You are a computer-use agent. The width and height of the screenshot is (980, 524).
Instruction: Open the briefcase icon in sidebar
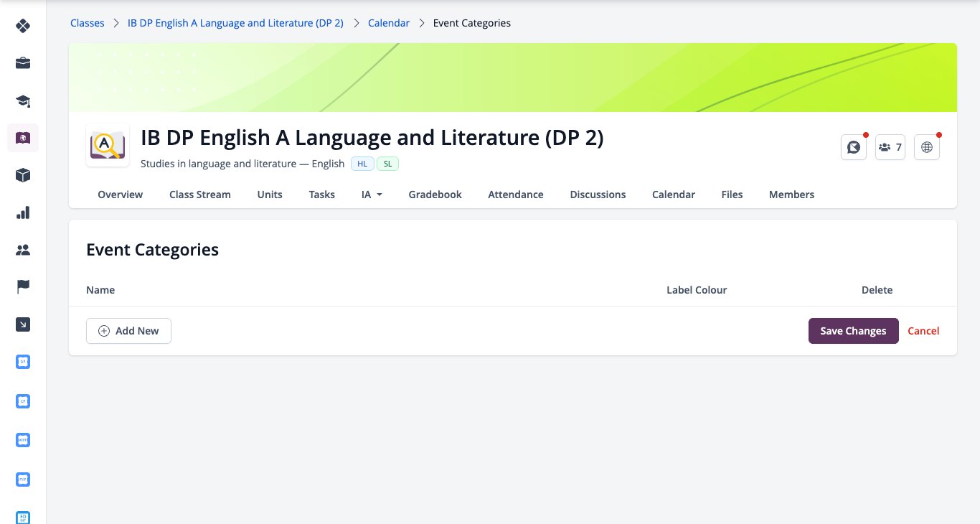23,63
